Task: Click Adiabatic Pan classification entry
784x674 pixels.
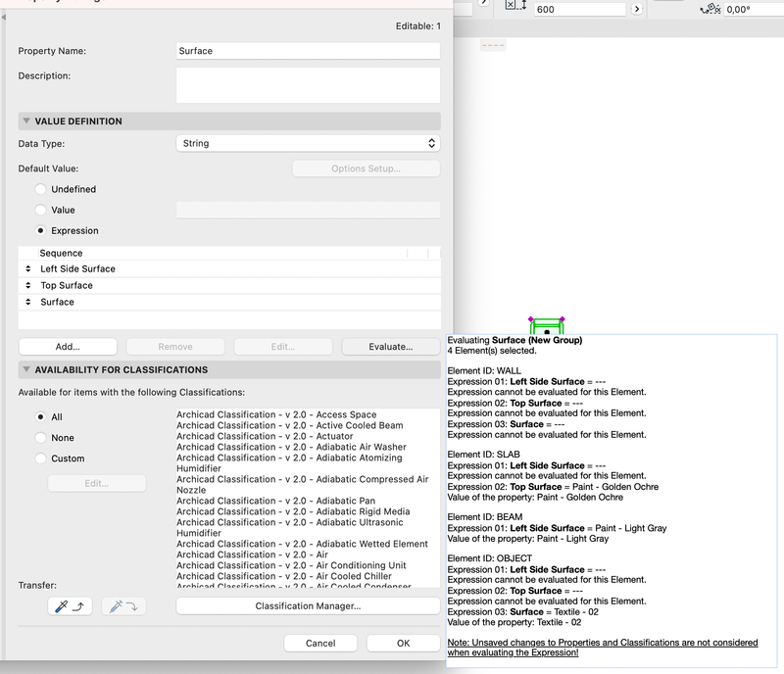Action: (276, 501)
